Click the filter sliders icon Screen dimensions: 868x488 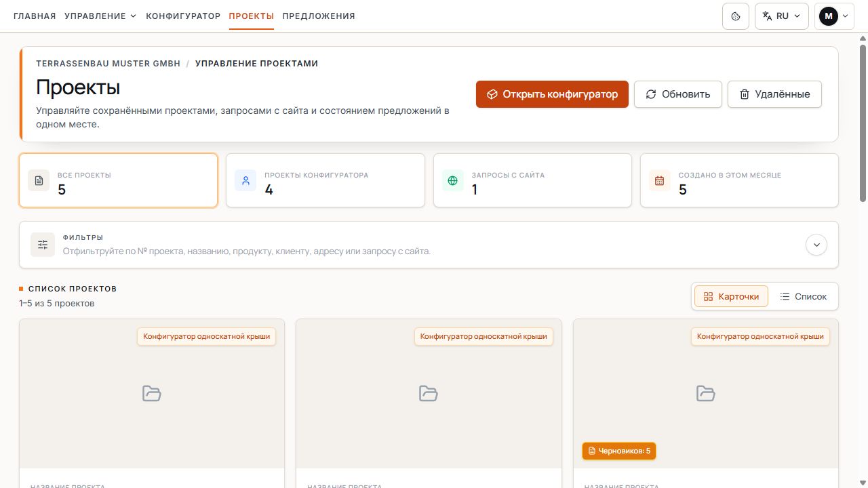(x=43, y=245)
